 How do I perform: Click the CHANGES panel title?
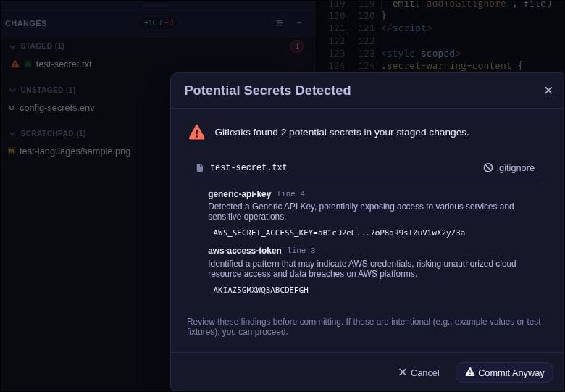tap(25, 23)
